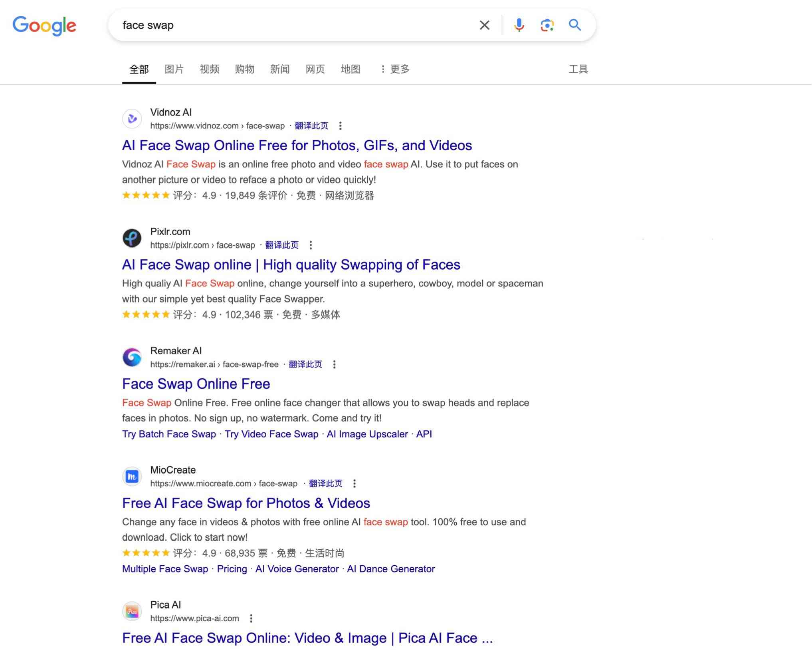Clear the search box with X icon

484,25
